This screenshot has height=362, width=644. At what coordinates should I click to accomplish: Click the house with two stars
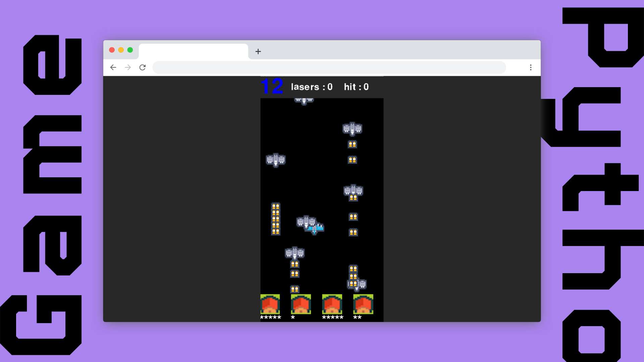363,304
